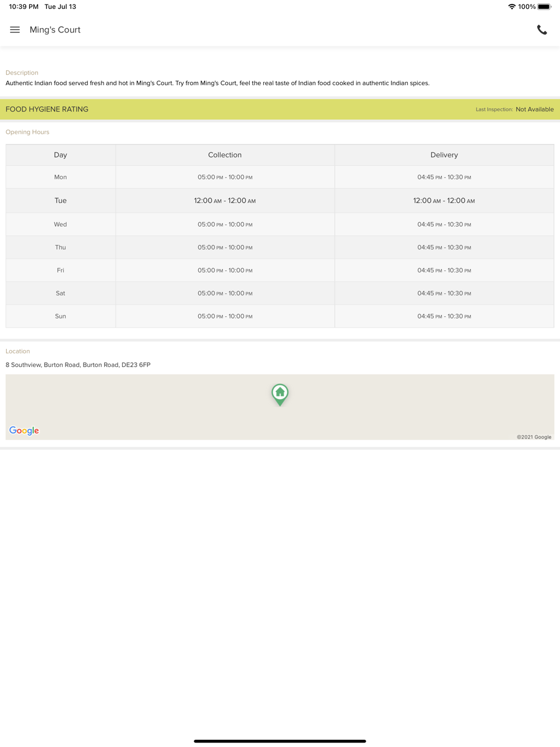Select the Mon row day cell
The image size is (560, 747).
pyautogui.click(x=60, y=177)
